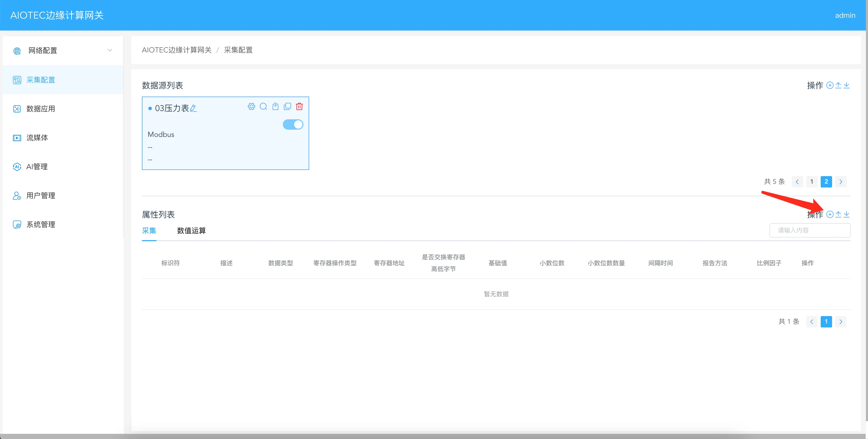Open 数据应用 from the sidebar

pos(41,109)
